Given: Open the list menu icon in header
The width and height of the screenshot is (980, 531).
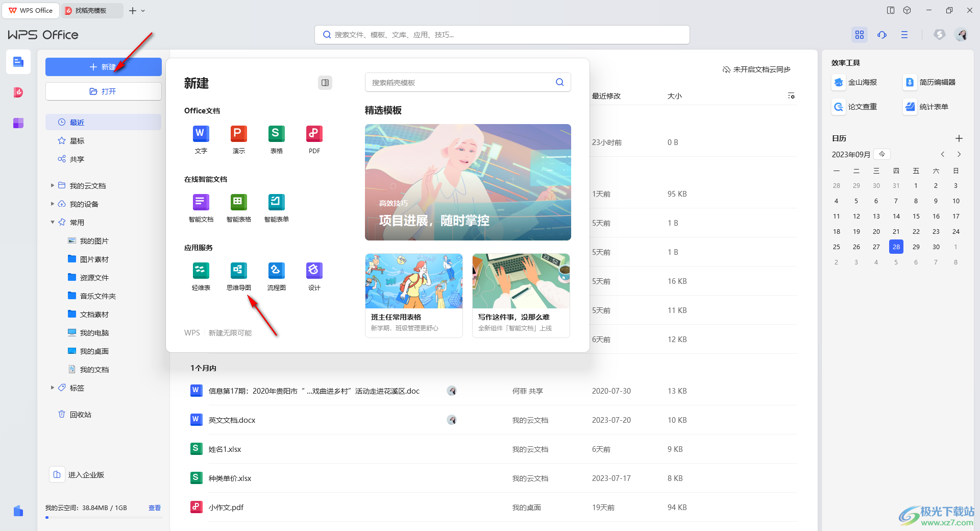Looking at the screenshot, I should (904, 35).
